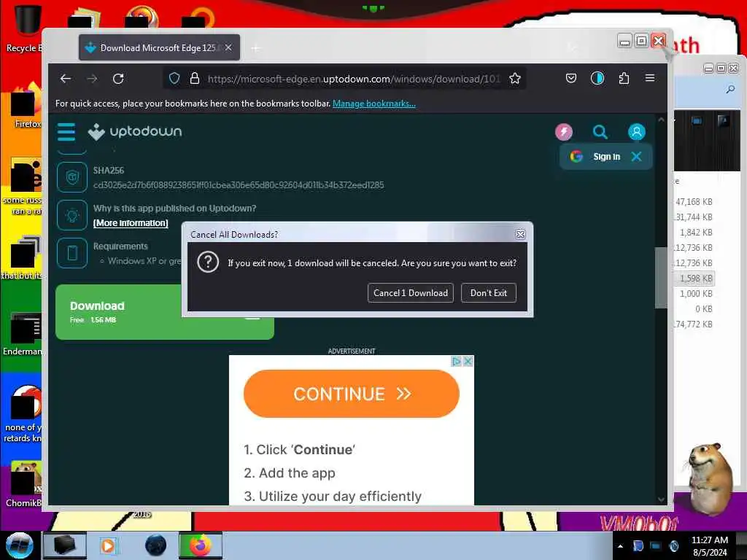Click the Uptodown user account icon

pyautogui.click(x=636, y=132)
